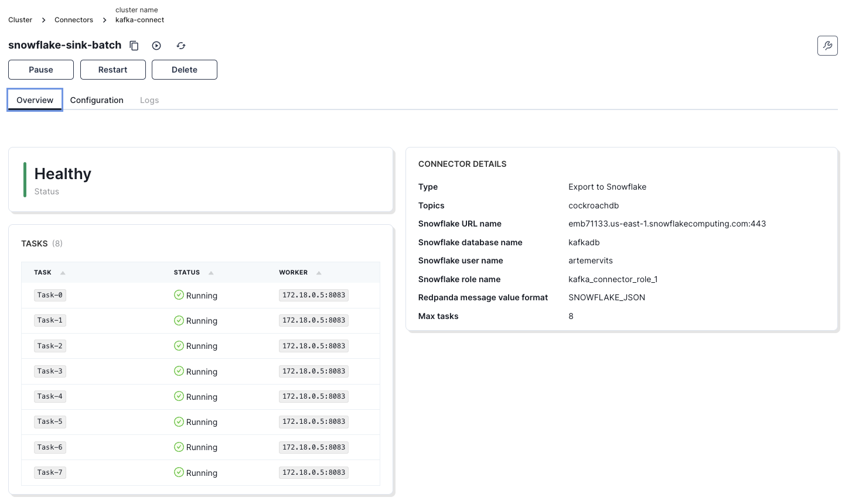This screenshot has width=842, height=504.
Task: Click the kafkadb database name value
Action: pos(584,242)
